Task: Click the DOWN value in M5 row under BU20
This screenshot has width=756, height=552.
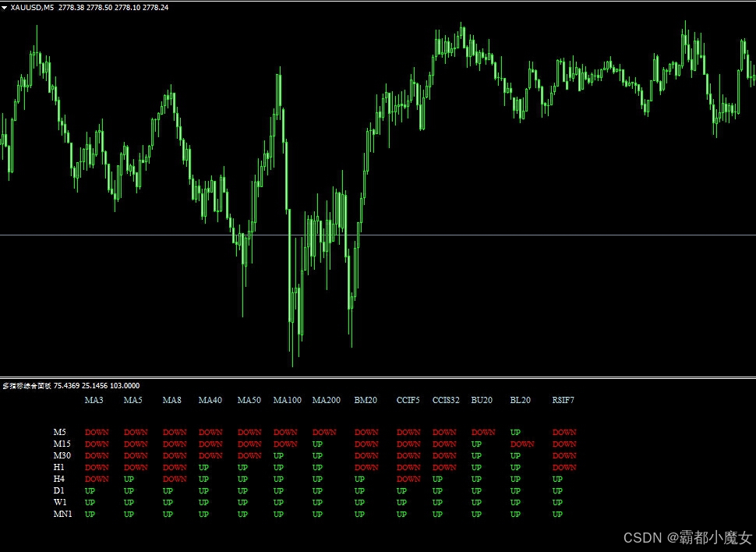Action: point(483,433)
